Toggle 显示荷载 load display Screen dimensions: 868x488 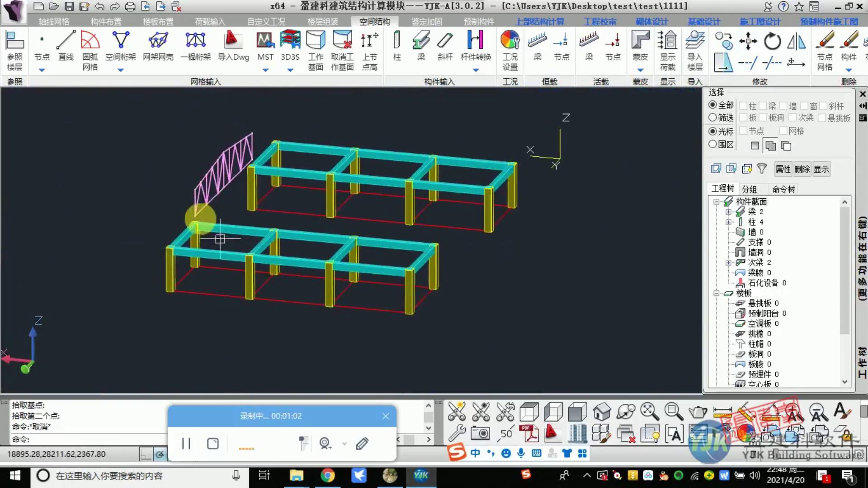[x=668, y=50]
